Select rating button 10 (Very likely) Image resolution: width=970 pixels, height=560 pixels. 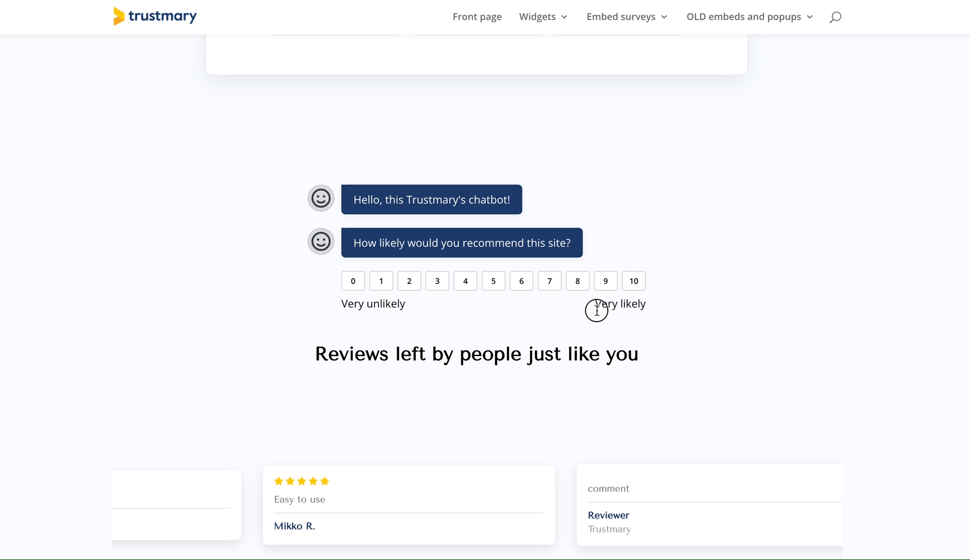pyautogui.click(x=634, y=281)
